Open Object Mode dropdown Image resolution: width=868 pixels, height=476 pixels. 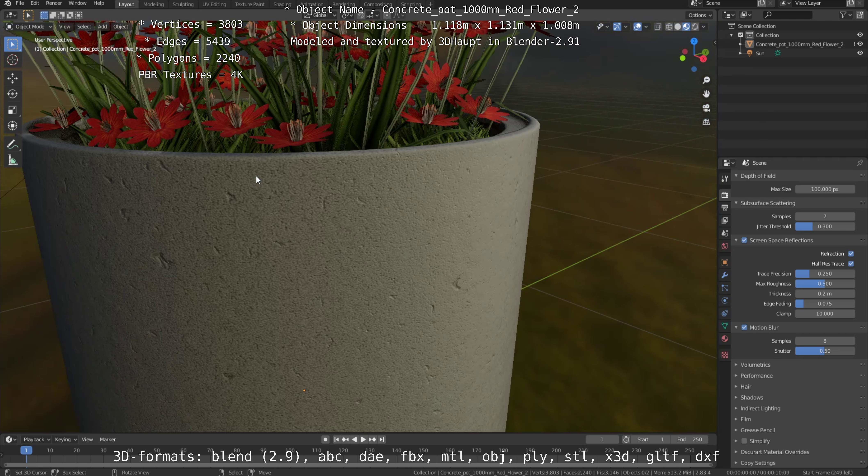[x=29, y=27]
